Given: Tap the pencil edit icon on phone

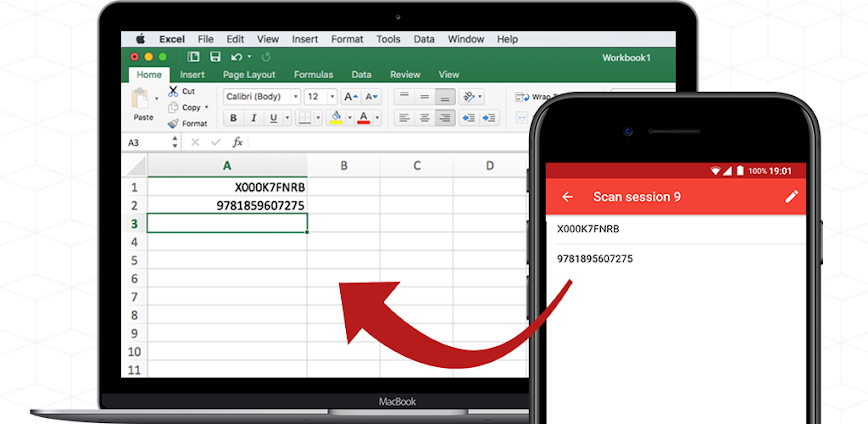Looking at the screenshot, I should 792,197.
